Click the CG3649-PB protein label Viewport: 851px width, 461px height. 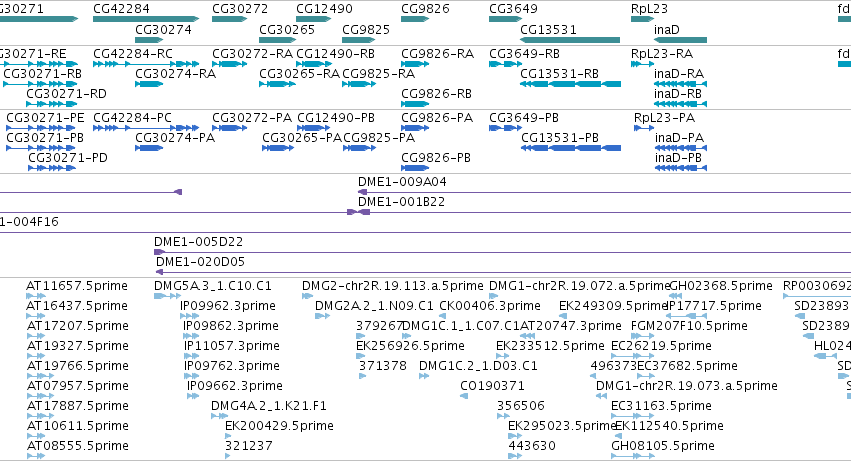(x=524, y=118)
